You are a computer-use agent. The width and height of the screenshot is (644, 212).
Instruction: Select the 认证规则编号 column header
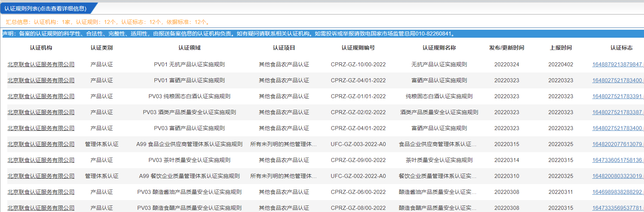(x=358, y=48)
